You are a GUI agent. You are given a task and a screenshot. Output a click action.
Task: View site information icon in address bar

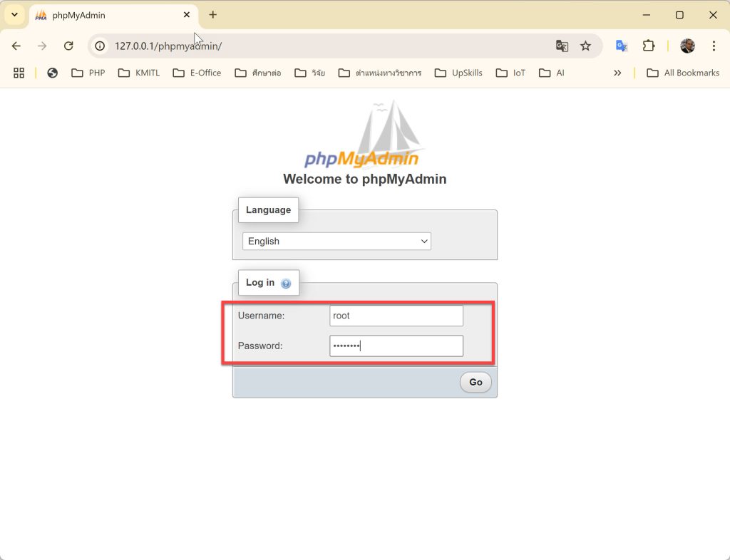coord(100,46)
